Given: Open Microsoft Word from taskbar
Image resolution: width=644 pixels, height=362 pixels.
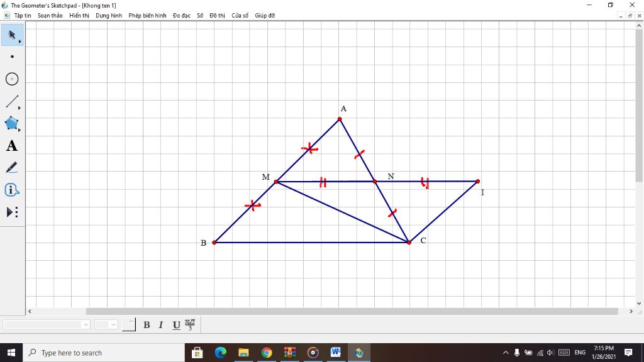Looking at the screenshot, I should 336,353.
